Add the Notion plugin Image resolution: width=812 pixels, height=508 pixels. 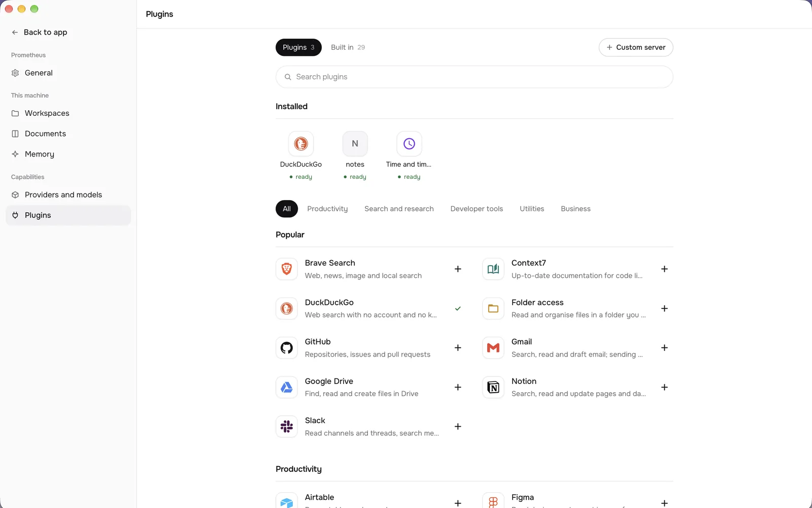664,387
